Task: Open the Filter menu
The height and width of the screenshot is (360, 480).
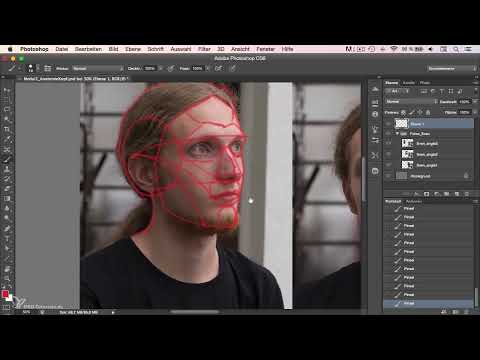Action: [204, 49]
